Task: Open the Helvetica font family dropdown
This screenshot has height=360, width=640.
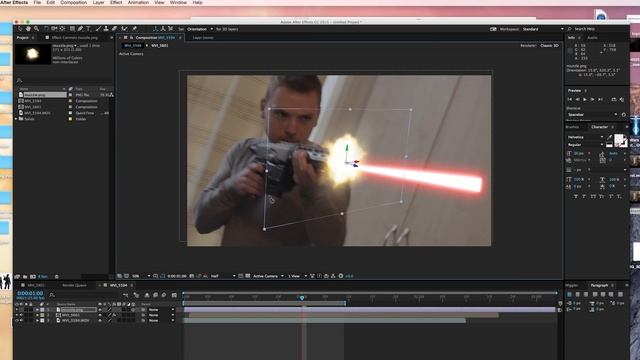Action: coord(585,137)
